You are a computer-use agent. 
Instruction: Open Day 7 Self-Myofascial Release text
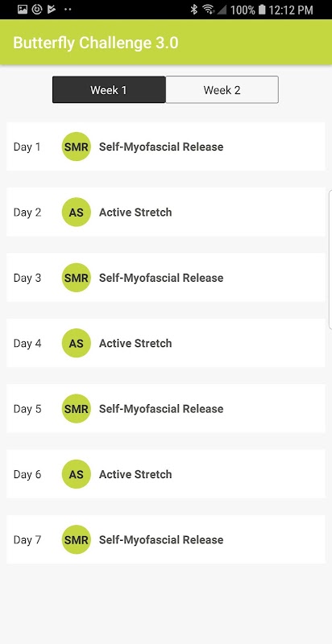161,539
